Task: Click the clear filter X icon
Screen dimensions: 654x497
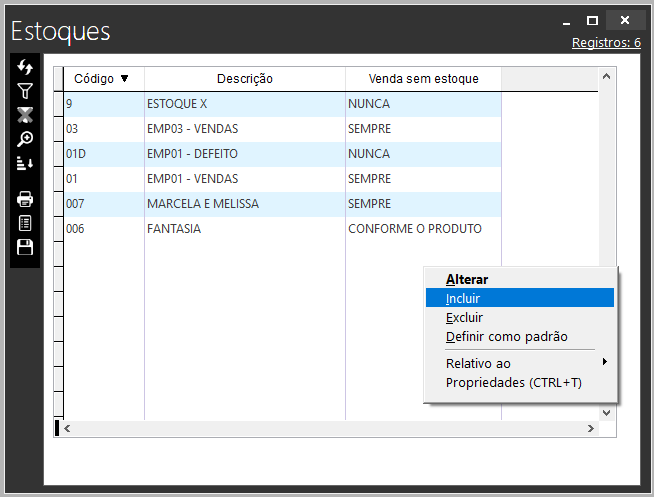Action: [25, 114]
